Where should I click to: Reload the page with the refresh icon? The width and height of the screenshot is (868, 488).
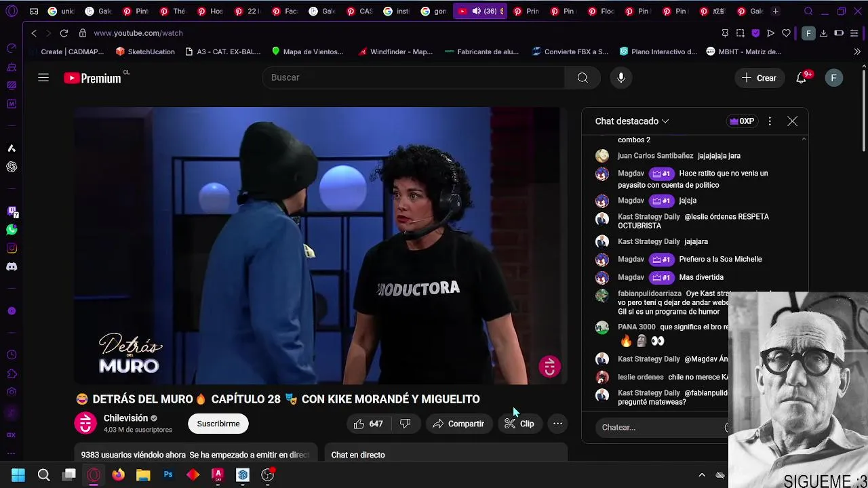point(64,33)
